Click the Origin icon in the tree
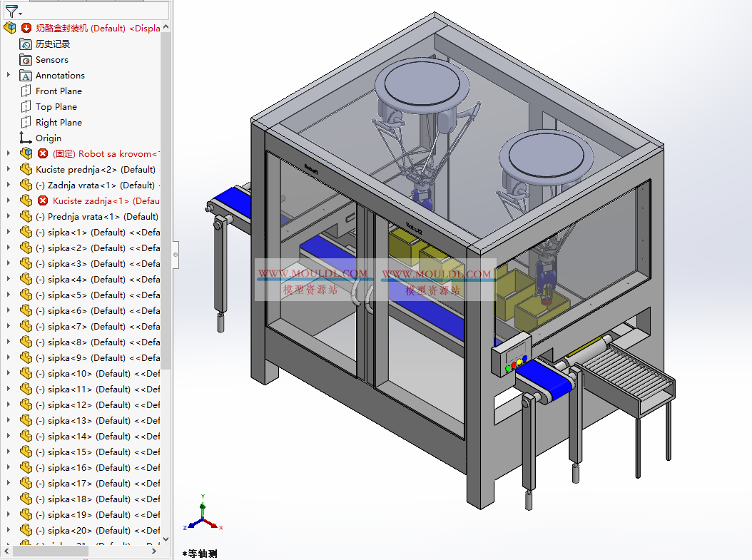Screen dimensions: 752x560 [x=24, y=138]
